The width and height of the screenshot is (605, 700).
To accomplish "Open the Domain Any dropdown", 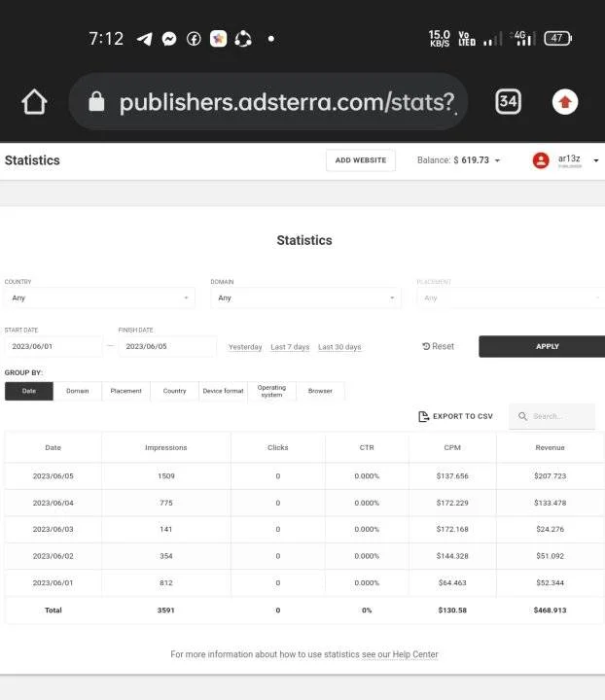I will [305, 297].
